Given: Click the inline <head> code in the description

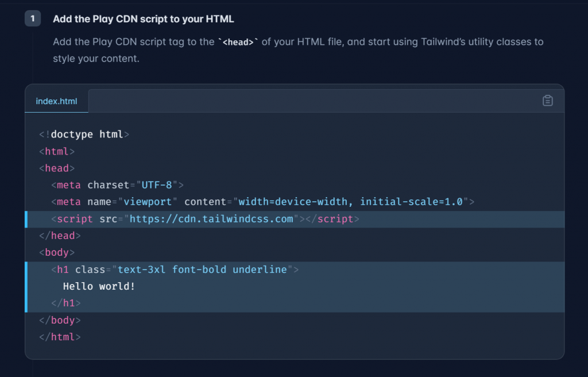Looking at the screenshot, I should coord(238,43).
